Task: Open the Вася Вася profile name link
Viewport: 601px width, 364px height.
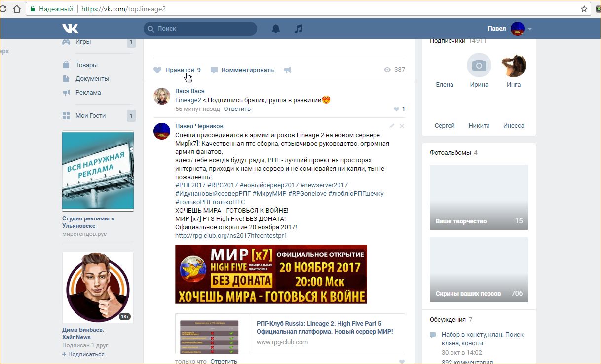Action: [x=190, y=91]
